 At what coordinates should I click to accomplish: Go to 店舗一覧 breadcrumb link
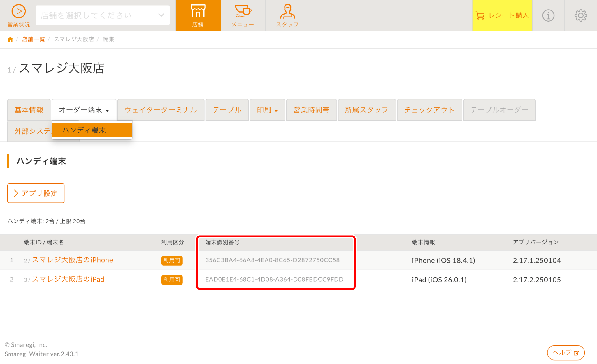[x=33, y=39]
